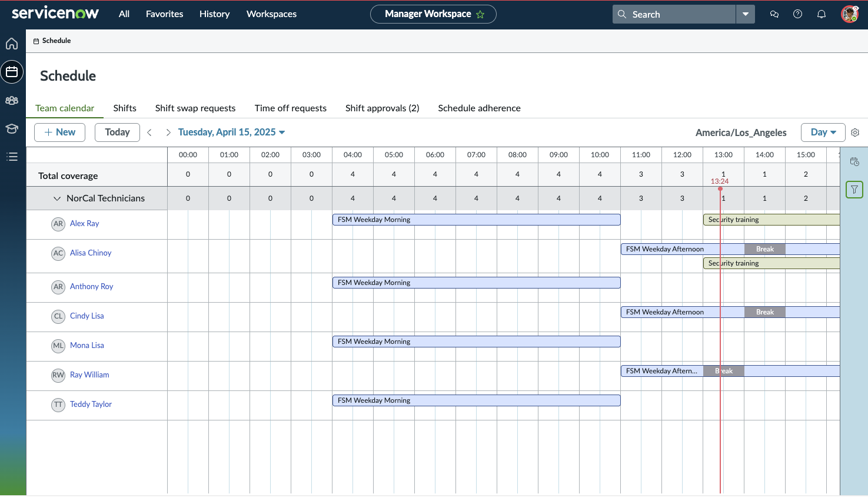868x497 pixels.
Task: Open the help question mark icon
Action: pos(797,14)
